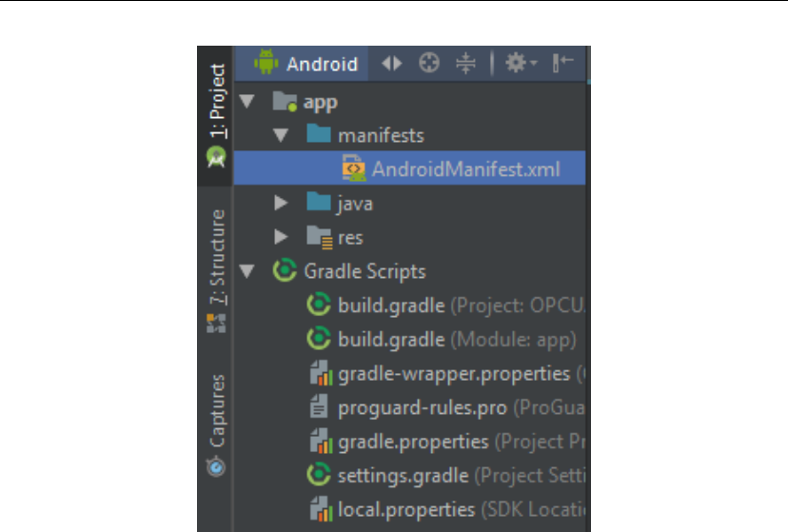Click the manifests folder icon
This screenshot has height=532, width=788.
(319, 133)
